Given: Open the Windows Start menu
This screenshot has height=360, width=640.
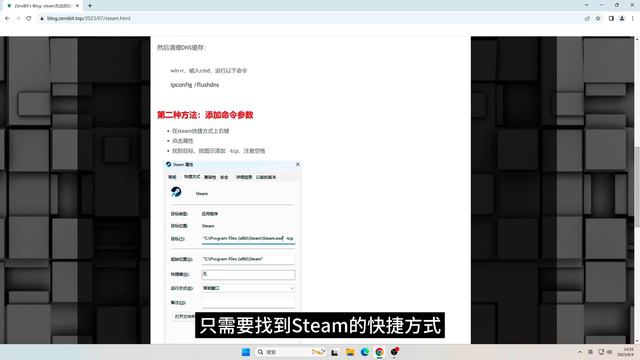Looking at the screenshot, I should tap(246, 352).
